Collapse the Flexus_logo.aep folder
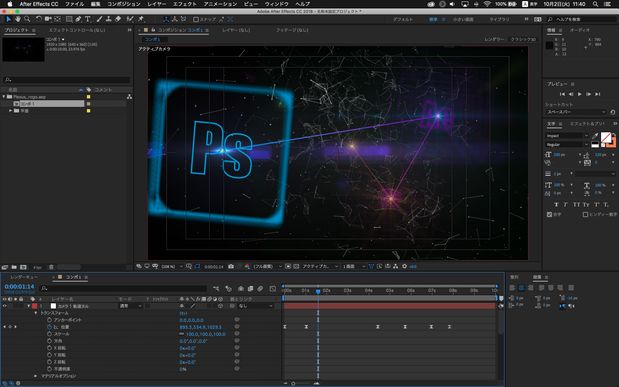 (4, 96)
